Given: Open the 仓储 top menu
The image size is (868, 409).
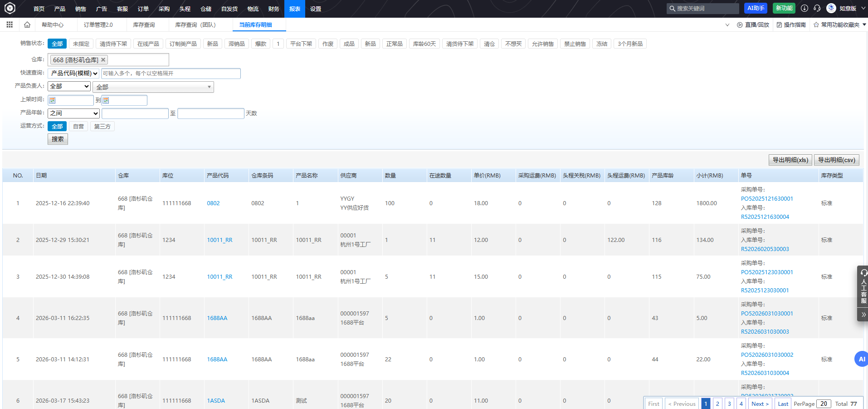Looking at the screenshot, I should coord(206,9).
